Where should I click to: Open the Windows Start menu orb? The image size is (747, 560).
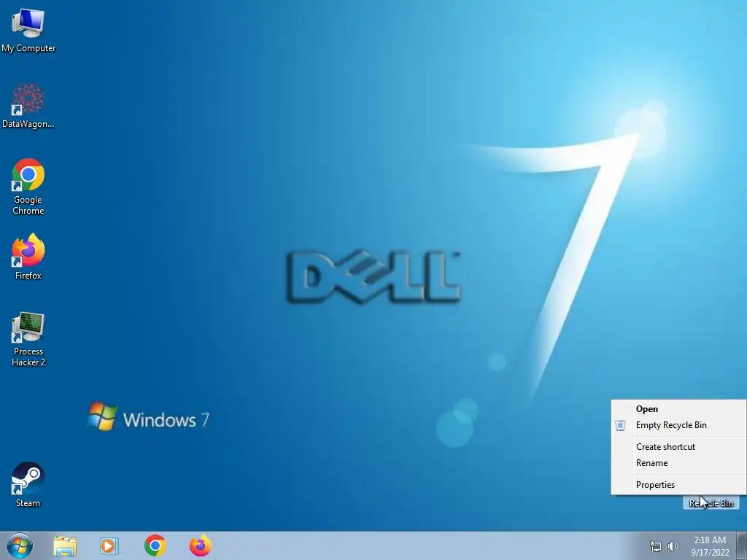coord(20,545)
